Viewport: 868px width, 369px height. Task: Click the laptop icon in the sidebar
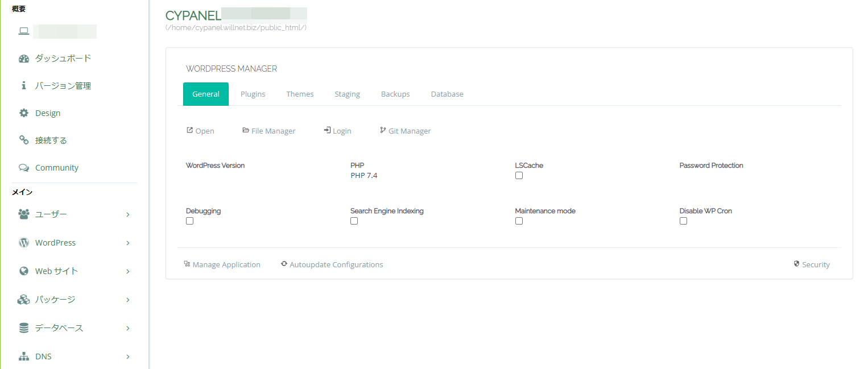23,31
